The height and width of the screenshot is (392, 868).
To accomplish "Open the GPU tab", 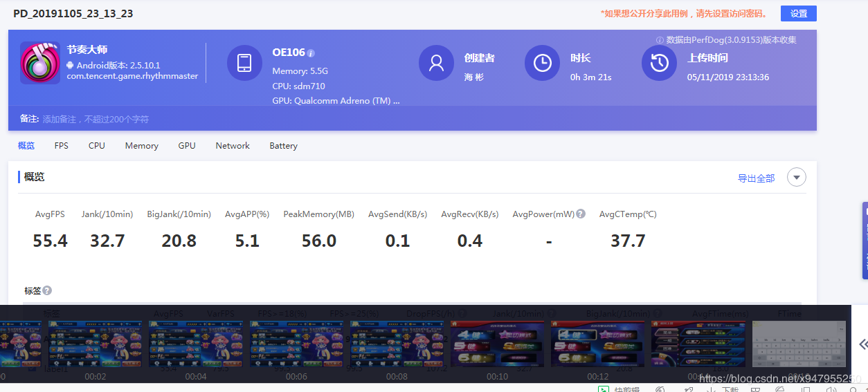I will (x=187, y=146).
